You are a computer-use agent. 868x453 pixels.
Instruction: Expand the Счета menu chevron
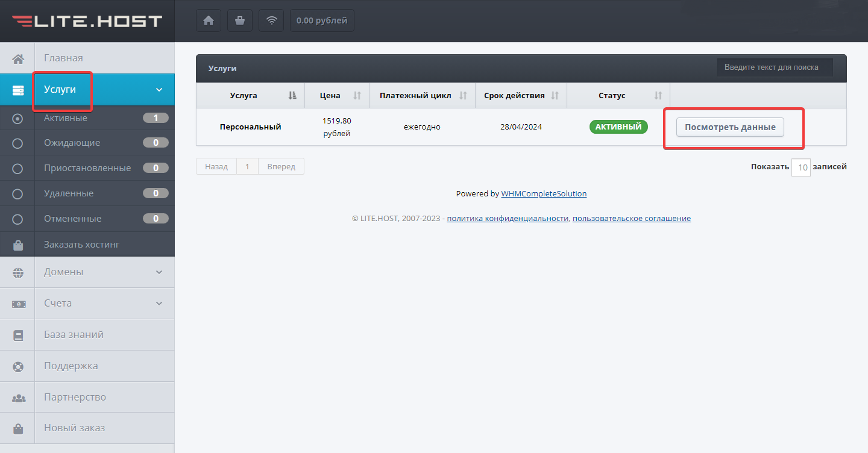click(159, 304)
